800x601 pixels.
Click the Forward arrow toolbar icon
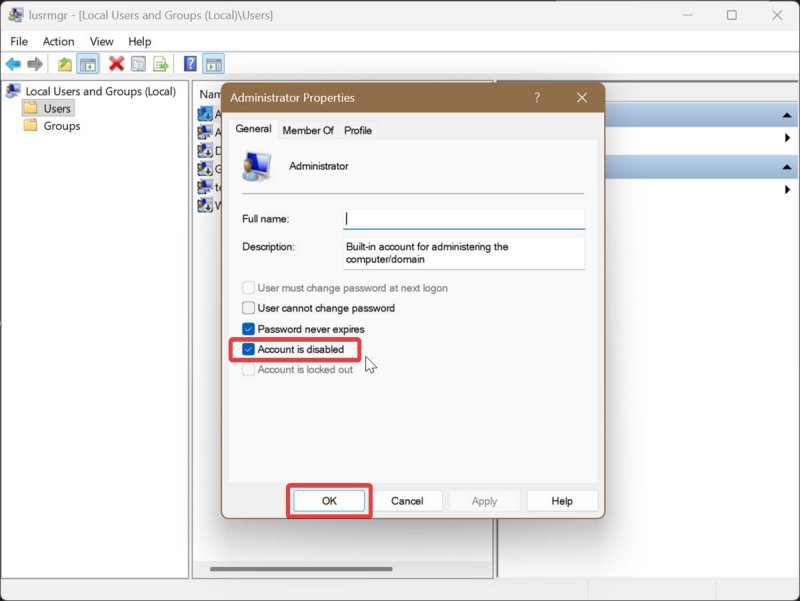pyautogui.click(x=35, y=64)
